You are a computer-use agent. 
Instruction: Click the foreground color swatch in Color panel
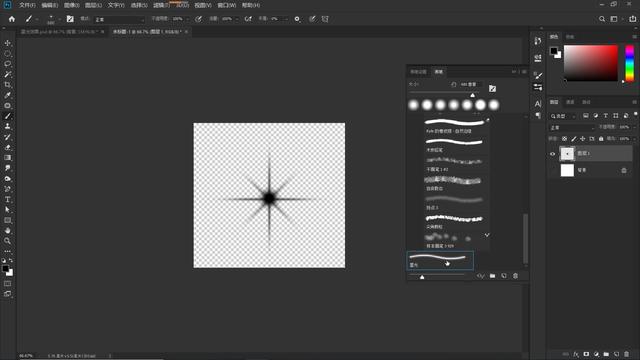pos(553,51)
